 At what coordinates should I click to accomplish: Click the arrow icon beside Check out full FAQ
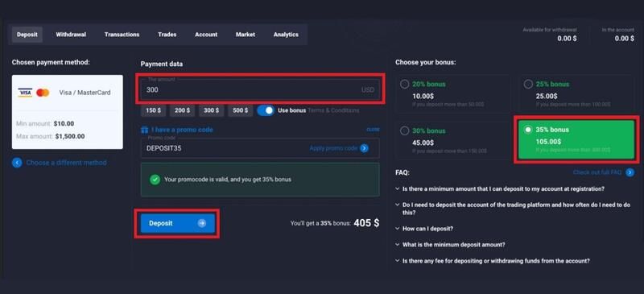click(630, 172)
